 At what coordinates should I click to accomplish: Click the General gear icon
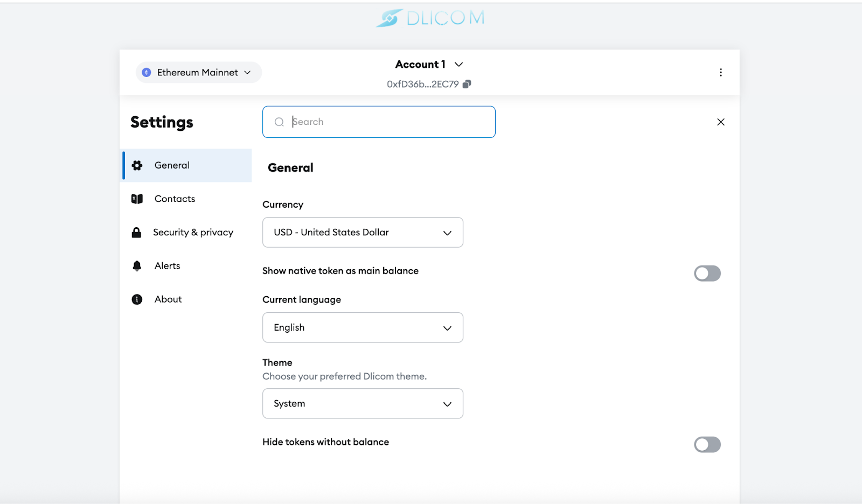pyautogui.click(x=137, y=165)
